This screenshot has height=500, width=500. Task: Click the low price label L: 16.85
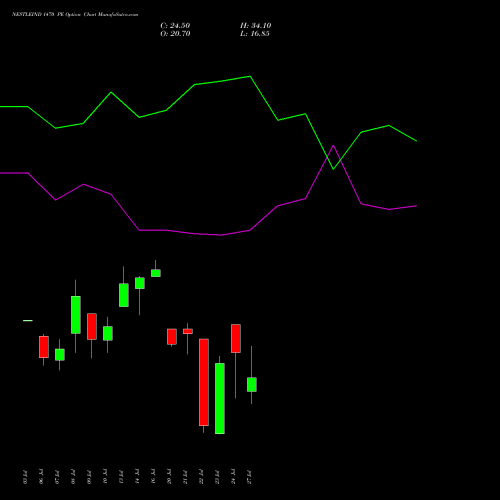[255, 34]
